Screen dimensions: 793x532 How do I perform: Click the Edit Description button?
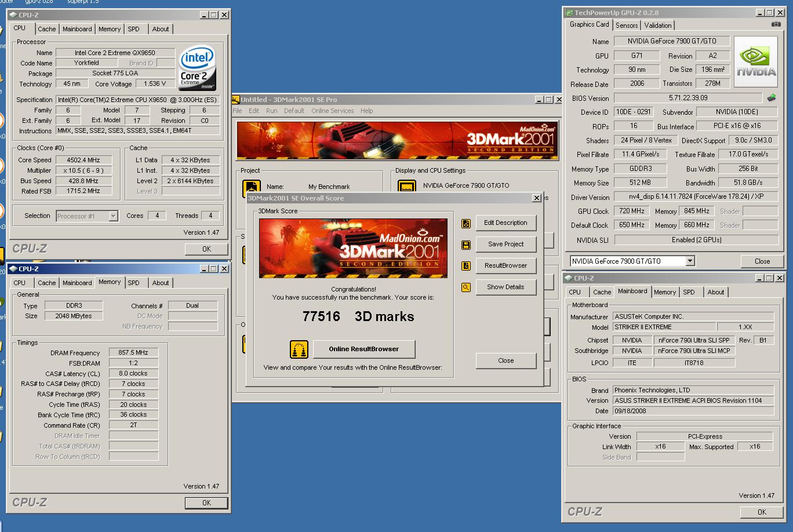[506, 223]
